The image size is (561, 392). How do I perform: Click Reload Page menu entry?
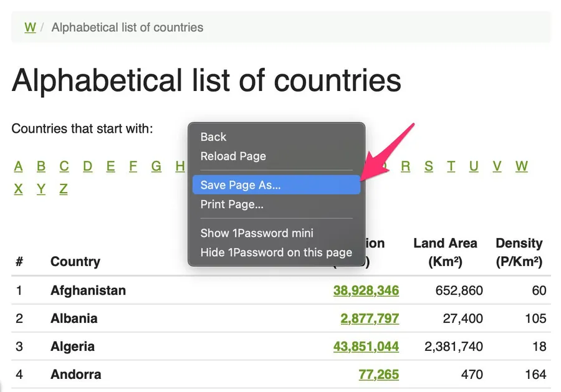[233, 156]
